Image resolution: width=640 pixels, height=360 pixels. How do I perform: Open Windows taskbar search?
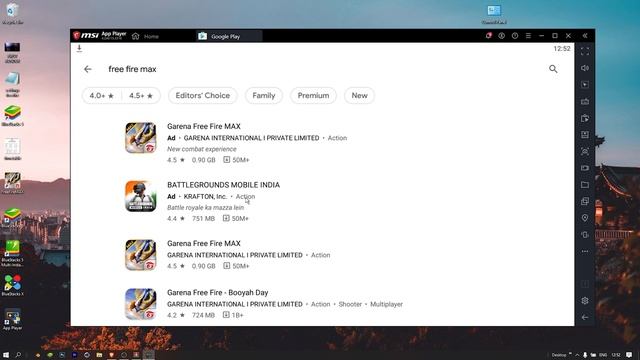pos(18,355)
